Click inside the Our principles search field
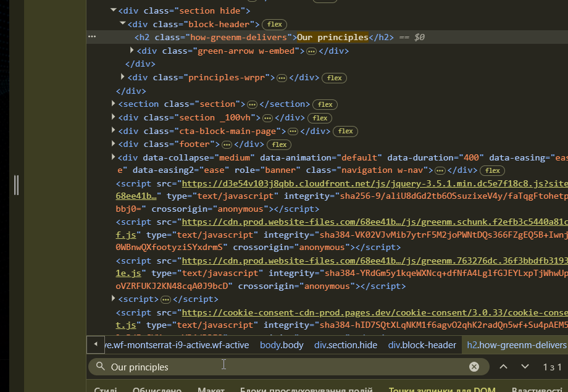This screenshot has height=392, width=568. click(288, 367)
